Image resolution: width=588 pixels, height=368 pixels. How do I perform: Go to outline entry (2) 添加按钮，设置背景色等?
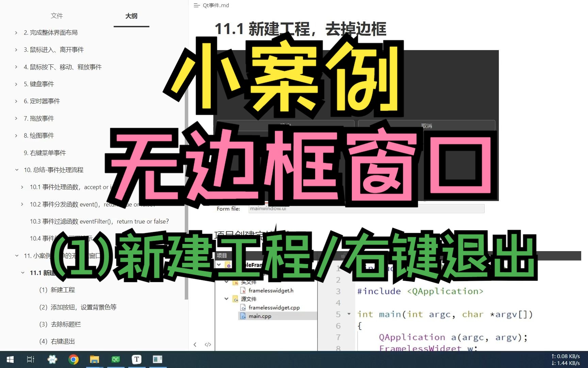tap(78, 307)
